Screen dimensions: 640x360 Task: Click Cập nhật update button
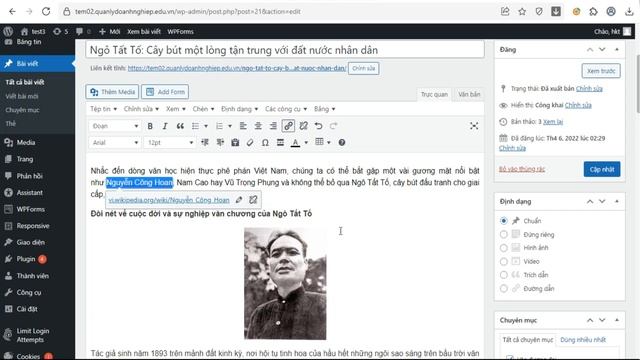(x=602, y=169)
